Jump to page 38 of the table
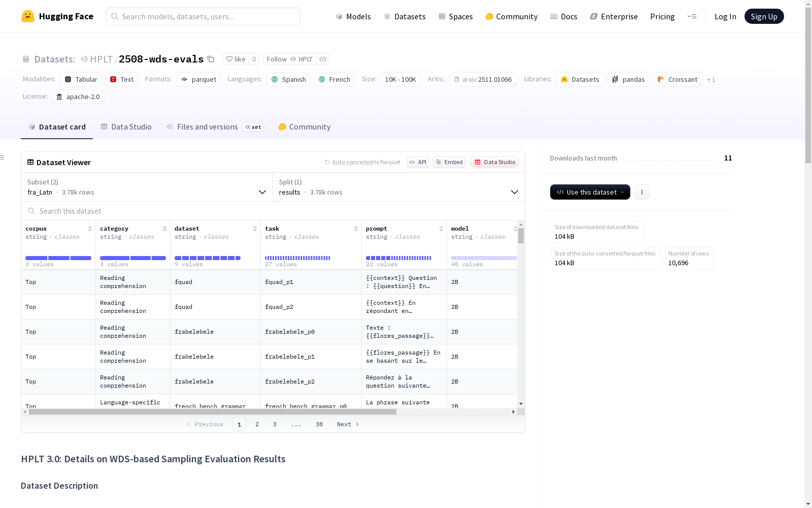Screen dimensions: 812x508 click(319, 424)
